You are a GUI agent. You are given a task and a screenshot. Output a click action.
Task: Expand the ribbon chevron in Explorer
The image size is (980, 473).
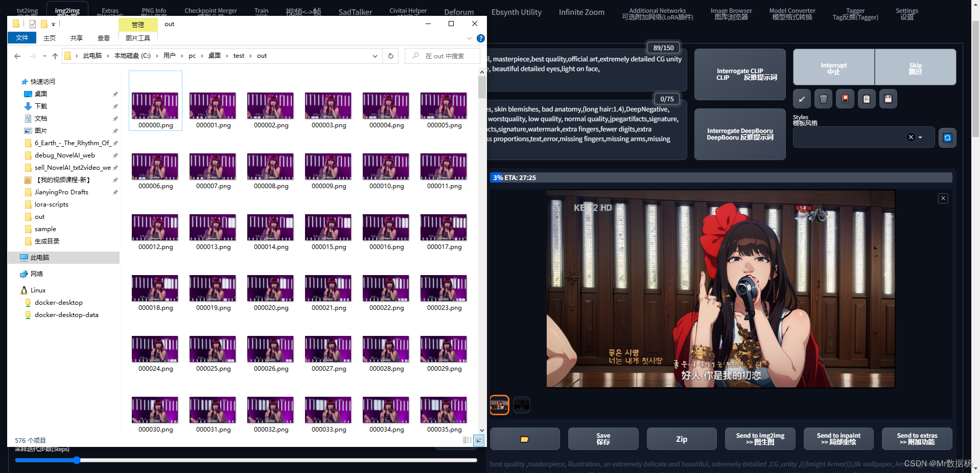(470, 38)
